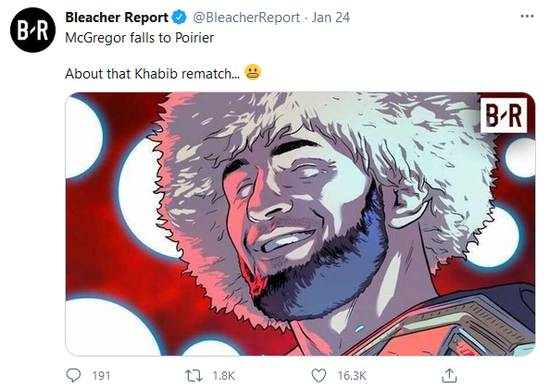Open the tweet's three-dot more menu
This screenshot has width=550, height=388.
point(527,16)
